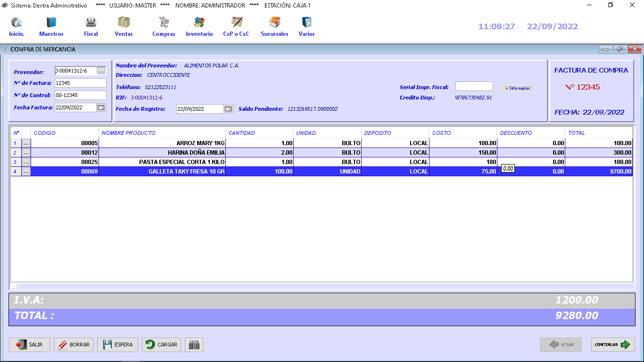Click the Serial Impr. Fiscal field
Screen dimensions: 644x362
pos(474,86)
